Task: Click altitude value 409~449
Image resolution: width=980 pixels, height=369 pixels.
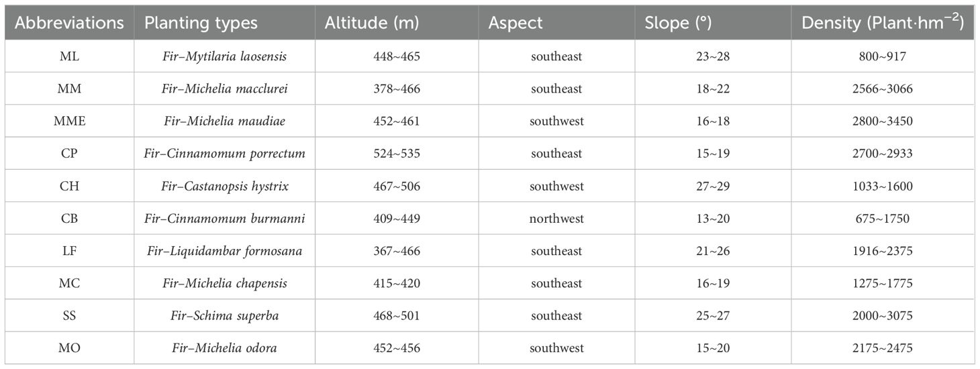Action: point(397,219)
